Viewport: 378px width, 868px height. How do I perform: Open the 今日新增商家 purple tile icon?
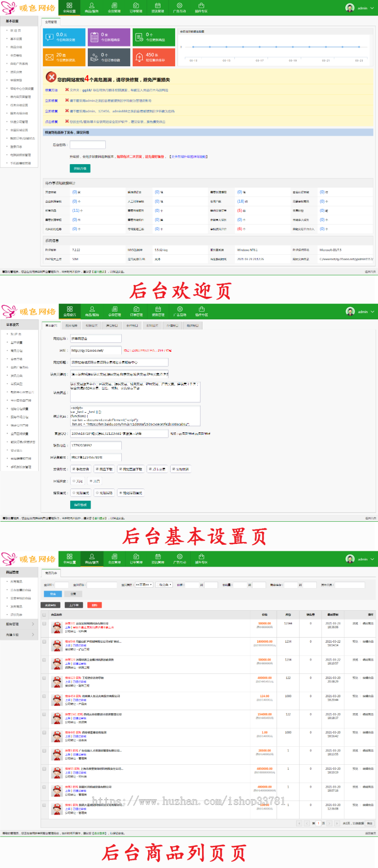click(x=94, y=37)
